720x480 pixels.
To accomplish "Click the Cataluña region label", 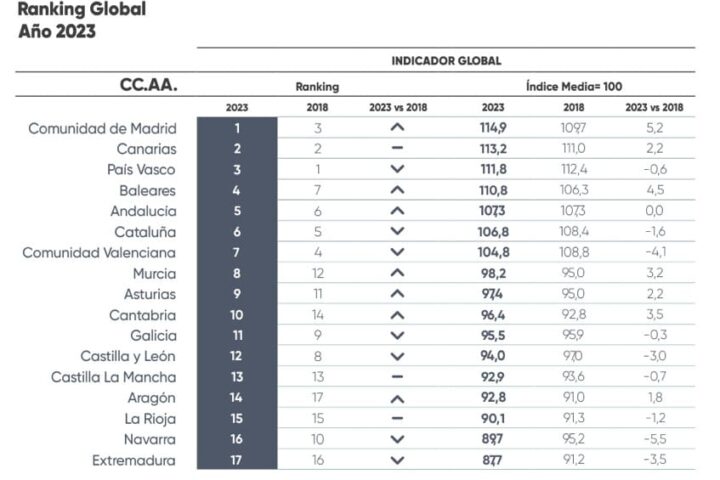I will tap(146, 232).
